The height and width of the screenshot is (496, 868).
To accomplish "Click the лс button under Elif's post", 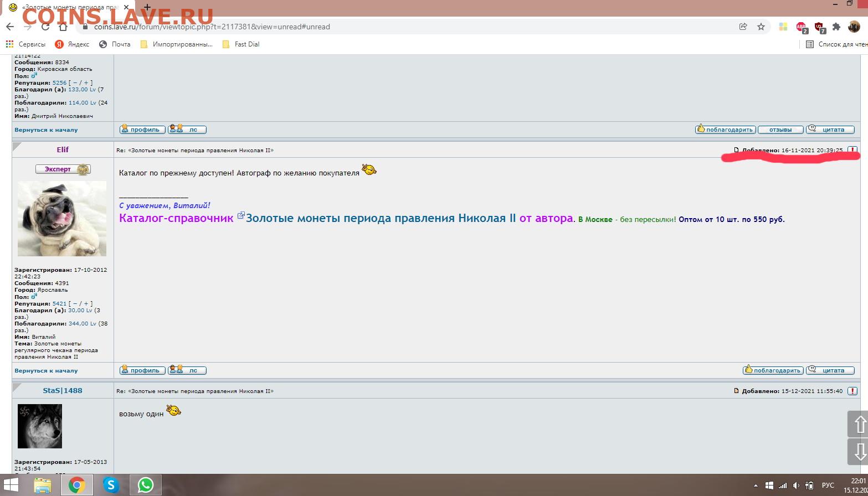I will click(187, 370).
